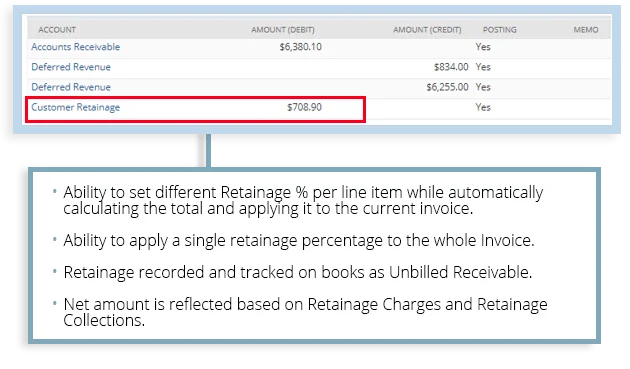Click the bullet about different Retainage % per line

tap(303, 200)
